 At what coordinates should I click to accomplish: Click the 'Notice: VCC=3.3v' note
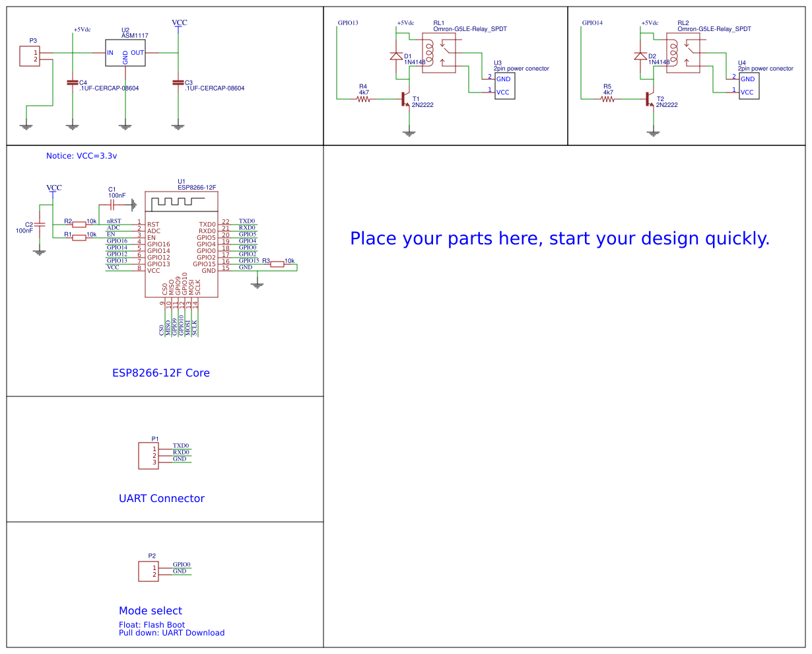tap(81, 156)
